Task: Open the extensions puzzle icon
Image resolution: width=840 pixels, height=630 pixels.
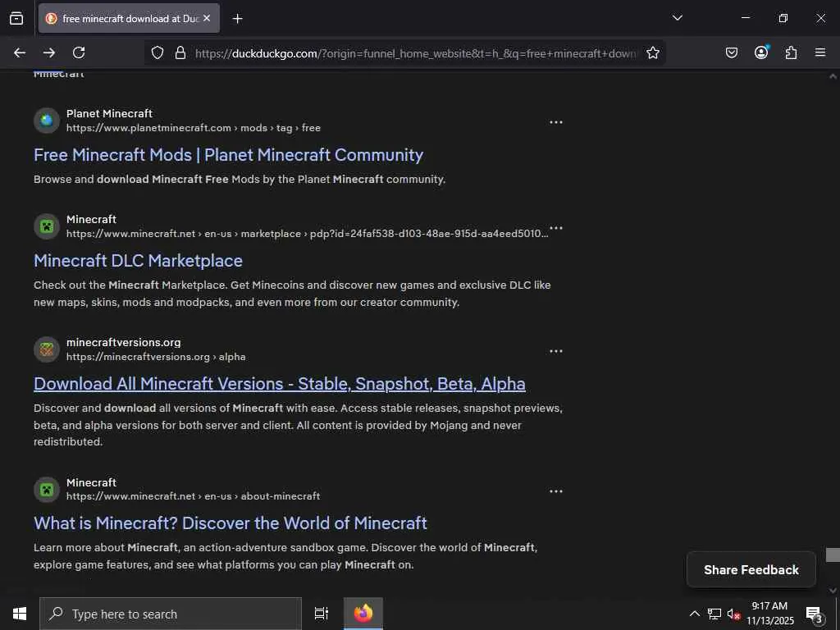Action: 791,52
